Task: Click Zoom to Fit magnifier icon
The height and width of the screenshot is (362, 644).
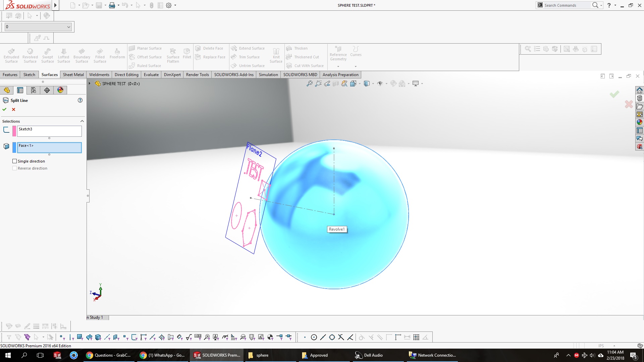Action: 309,83
